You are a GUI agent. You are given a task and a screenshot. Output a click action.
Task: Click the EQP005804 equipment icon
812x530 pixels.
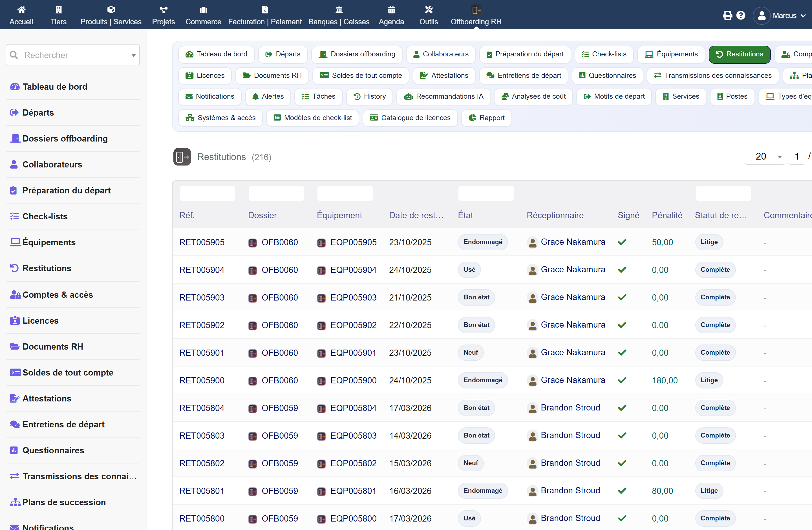(x=321, y=408)
